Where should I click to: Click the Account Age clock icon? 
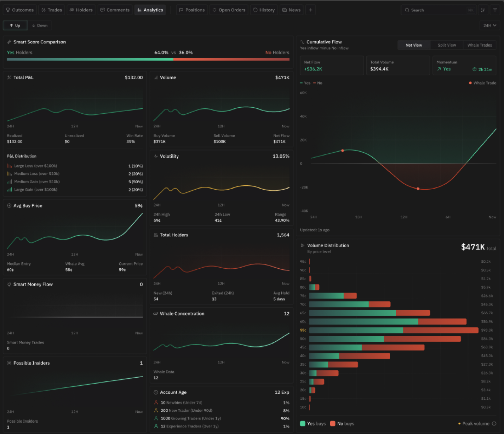coord(156,392)
